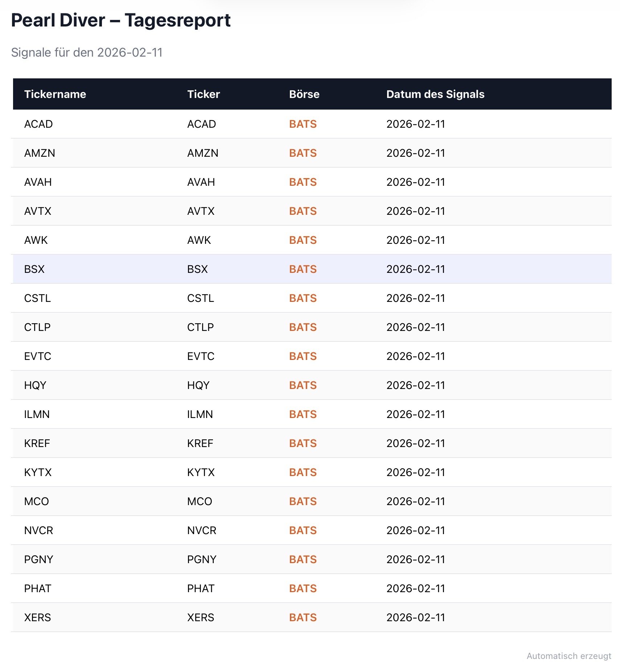Select the KREF ticker name cell
The width and height of the screenshot is (620, 672).
tap(37, 443)
